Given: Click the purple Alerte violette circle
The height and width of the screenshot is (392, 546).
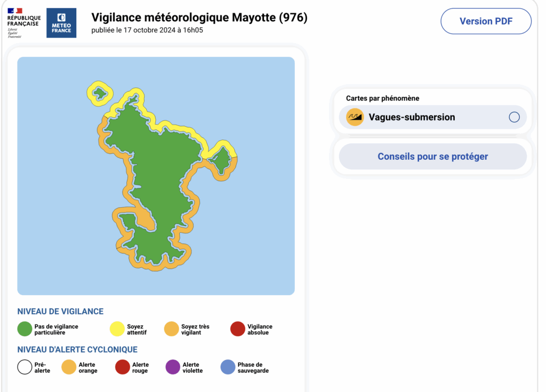Looking at the screenshot, I should click(173, 367).
